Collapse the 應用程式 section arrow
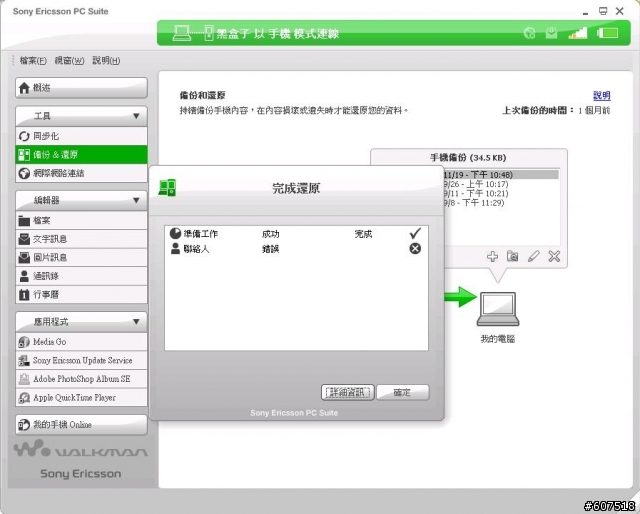Screen dimensions: 640x514 tap(136, 322)
